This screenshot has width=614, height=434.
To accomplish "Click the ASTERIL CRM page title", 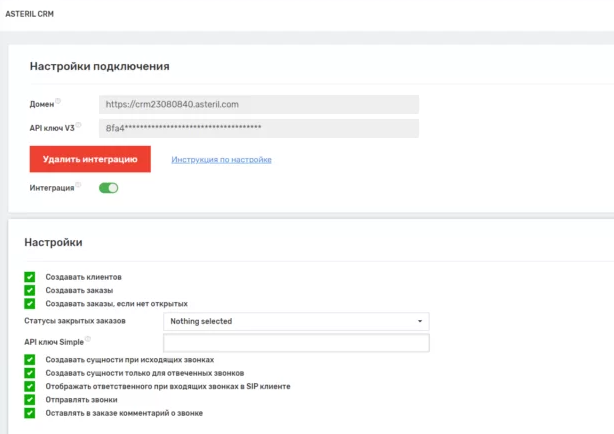I will 29,13.
